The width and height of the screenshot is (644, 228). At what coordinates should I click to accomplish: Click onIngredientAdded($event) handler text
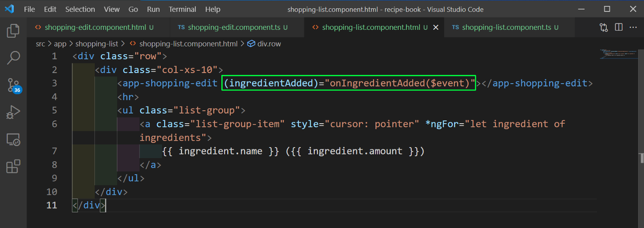[400, 83]
